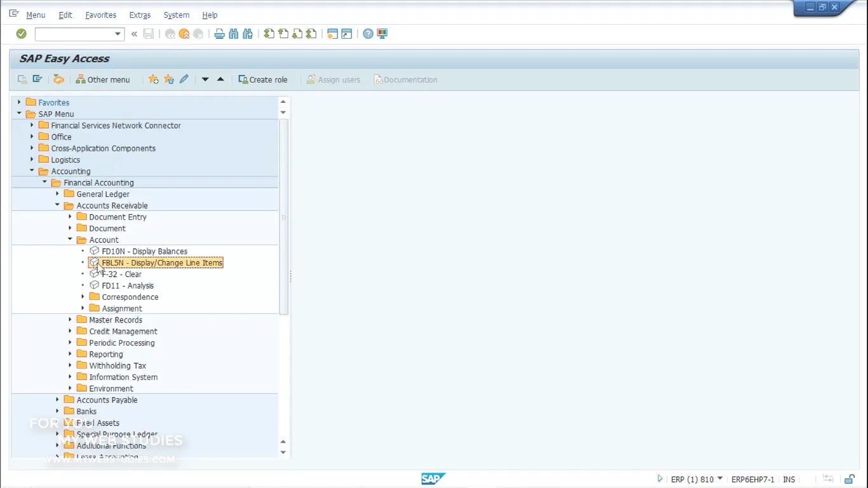Screen dimensions: 868x488
Task: Click the Customize Local Layout monitor icon
Action: coord(382,34)
